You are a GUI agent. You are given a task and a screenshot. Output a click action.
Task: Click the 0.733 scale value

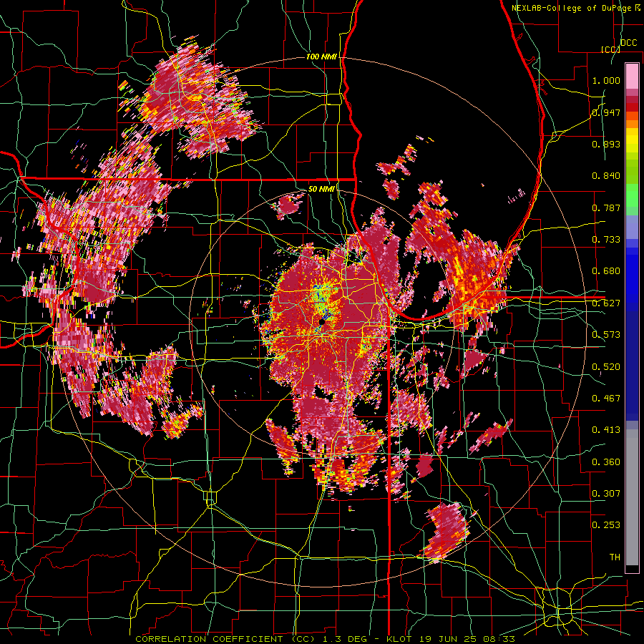point(606,240)
